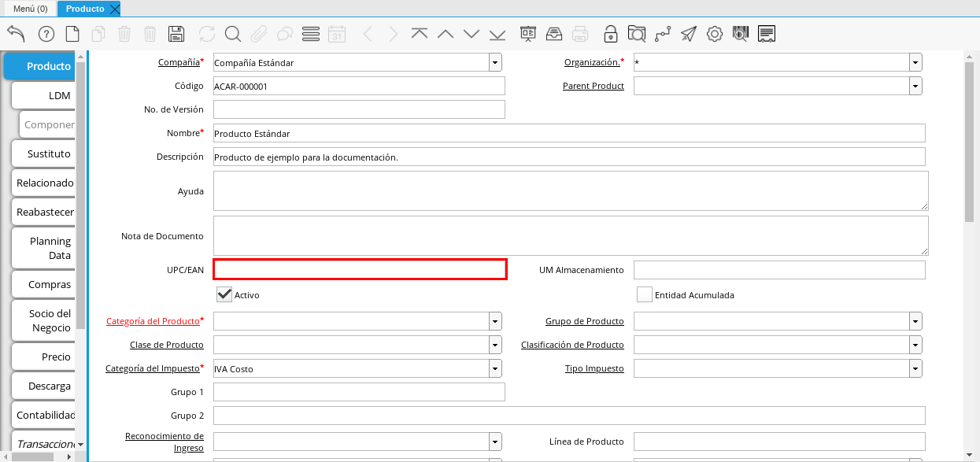Screen dimensions: 980x462
Task: Expand the Tipo Impuesto dropdown
Action: pyautogui.click(x=915, y=368)
